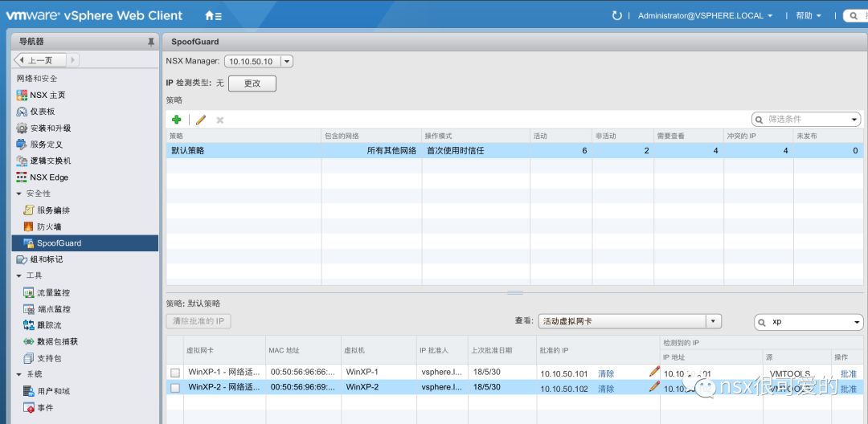This screenshot has height=424, width=868.
Task: Click the 用户和域 icon
Action: click(x=29, y=391)
